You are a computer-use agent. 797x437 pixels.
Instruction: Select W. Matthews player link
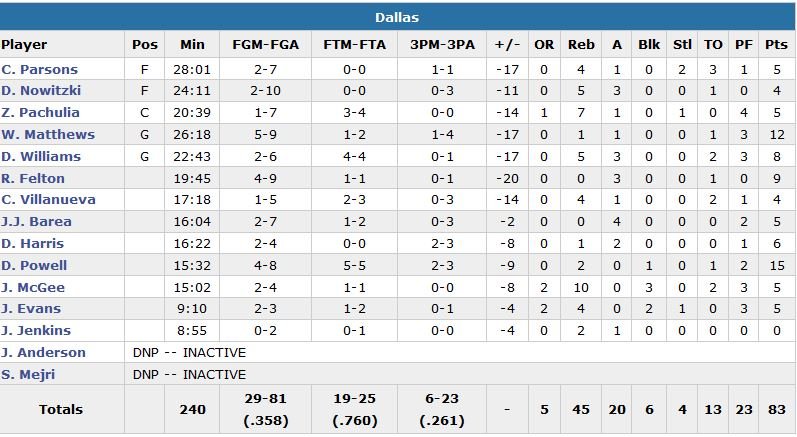click(48, 135)
